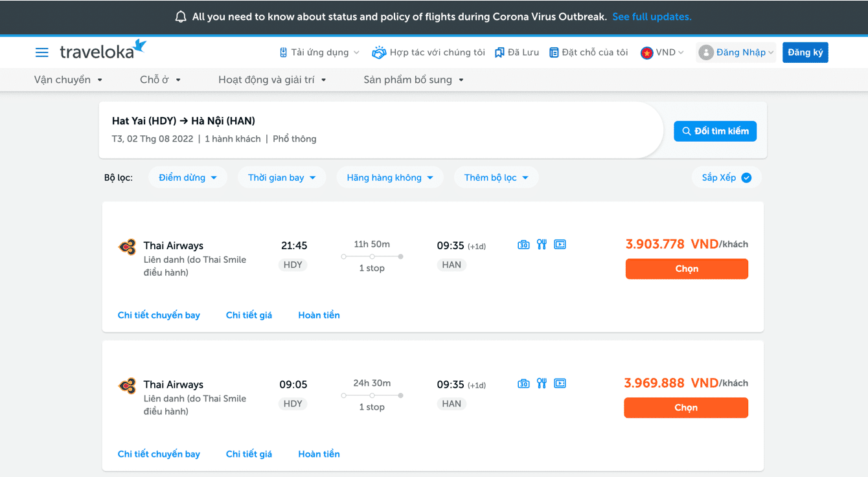Click the booking list icon for Đặt chỗ của tôi
This screenshot has height=477, width=868.
[554, 52]
